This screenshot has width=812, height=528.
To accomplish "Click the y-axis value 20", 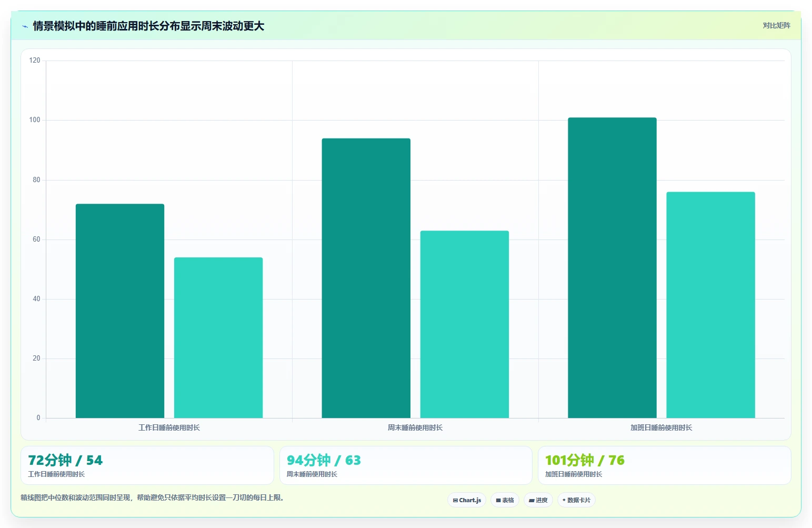I will pyautogui.click(x=36, y=358).
